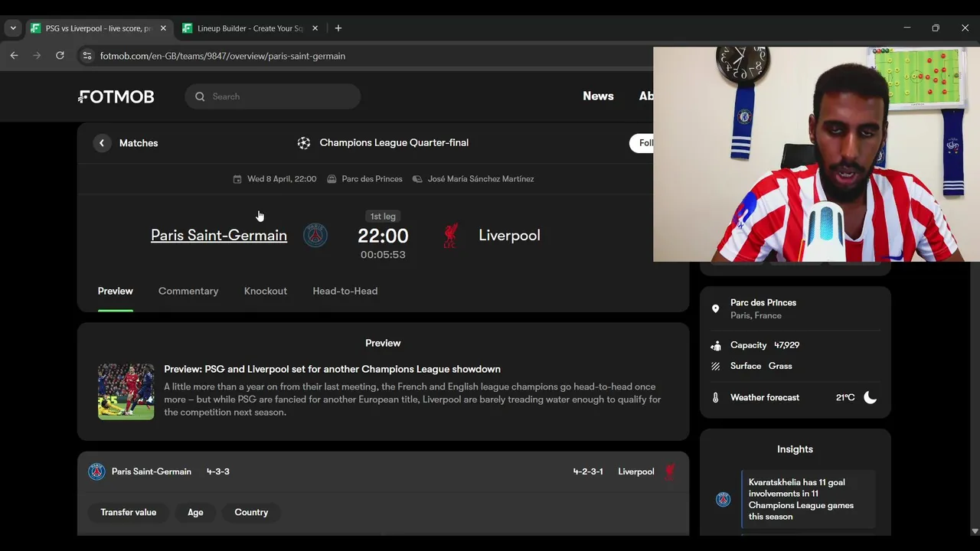Image resolution: width=980 pixels, height=551 pixels.
Task: Open the Liverpool crest in match header
Action: click(450, 235)
